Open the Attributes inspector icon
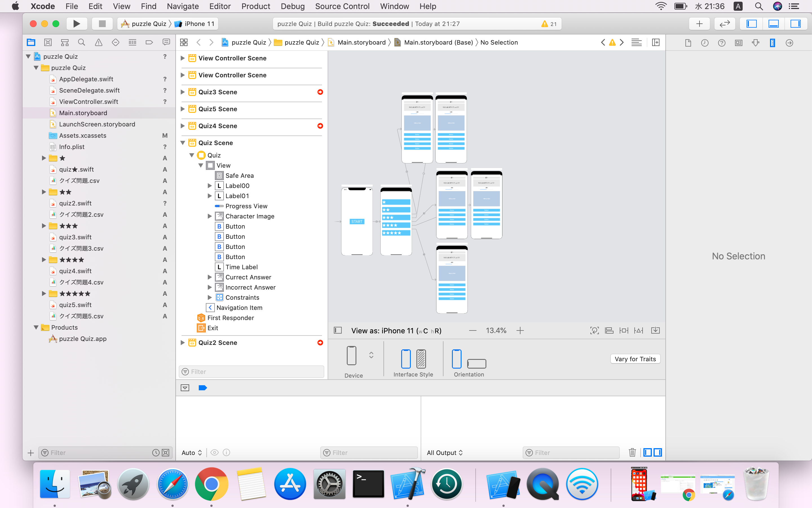This screenshot has width=812, height=508. [756, 43]
